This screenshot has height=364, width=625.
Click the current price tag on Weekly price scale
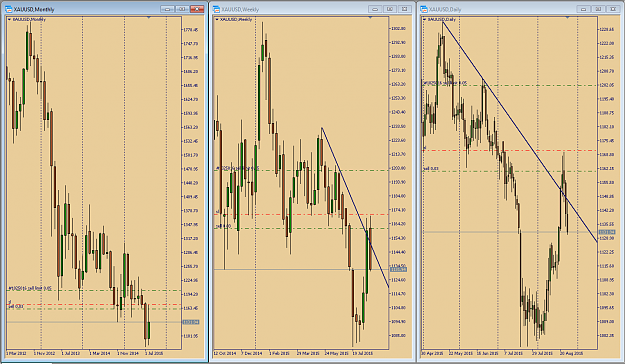[398, 270]
